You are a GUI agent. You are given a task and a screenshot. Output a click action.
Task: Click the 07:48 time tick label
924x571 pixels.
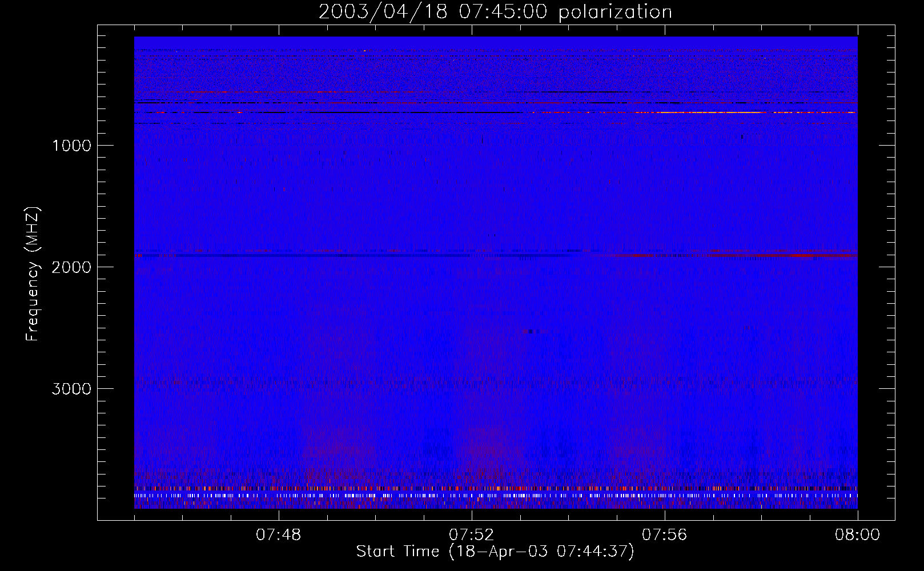coord(279,535)
